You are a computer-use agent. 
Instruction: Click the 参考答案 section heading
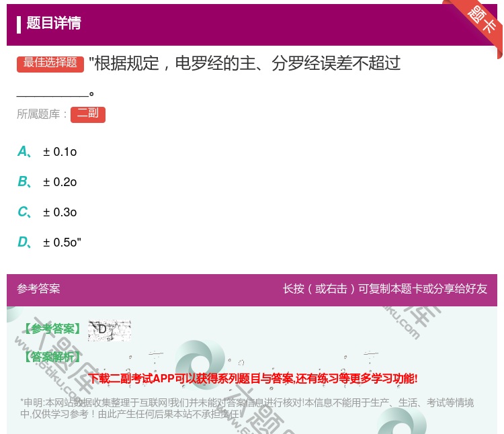tap(38, 288)
